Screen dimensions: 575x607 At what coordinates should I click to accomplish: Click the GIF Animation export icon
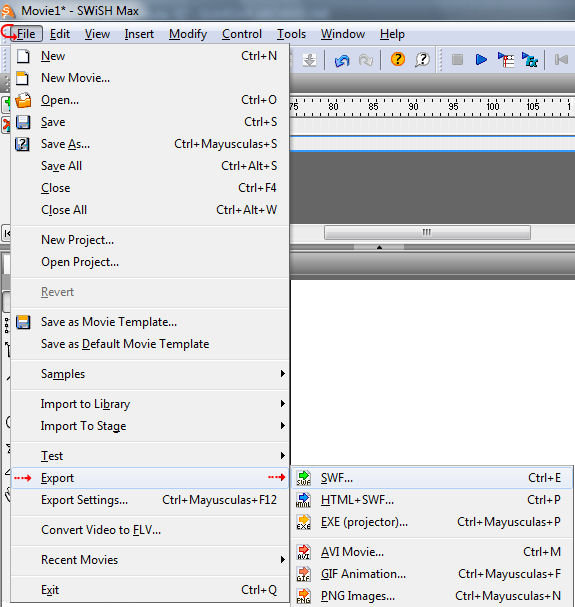tap(303, 574)
